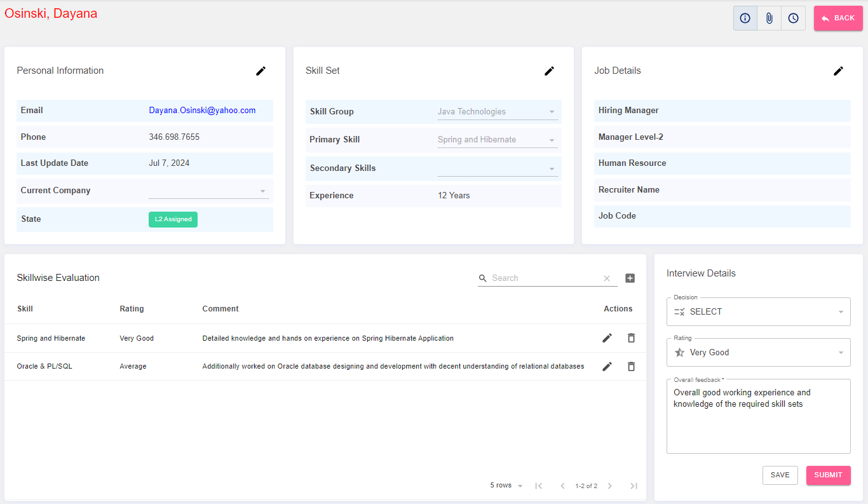Expand the Rating dropdown in Interview Details
The image size is (868, 504).
click(758, 353)
